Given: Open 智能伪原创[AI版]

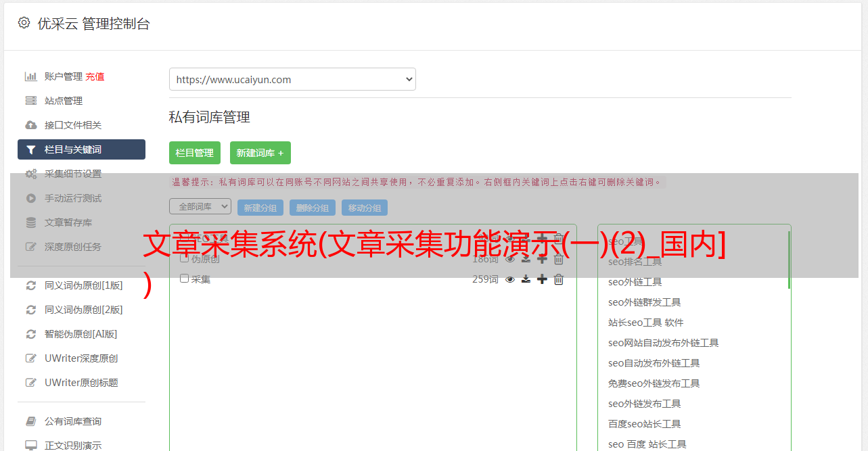Looking at the screenshot, I should [x=81, y=334].
